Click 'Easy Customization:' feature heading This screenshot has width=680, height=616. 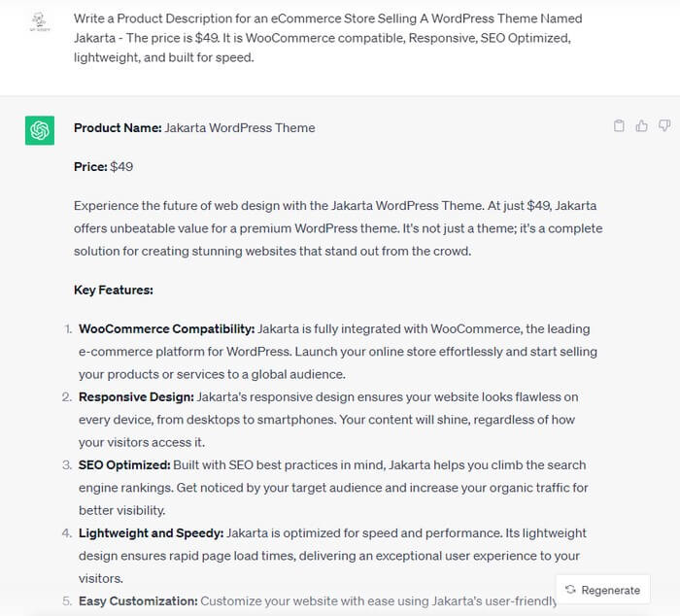[x=138, y=601]
